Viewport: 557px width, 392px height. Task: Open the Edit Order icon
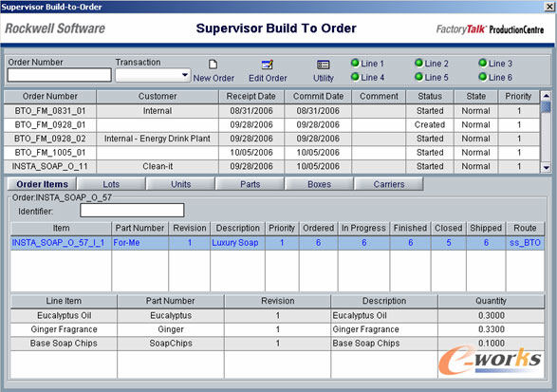coord(268,65)
